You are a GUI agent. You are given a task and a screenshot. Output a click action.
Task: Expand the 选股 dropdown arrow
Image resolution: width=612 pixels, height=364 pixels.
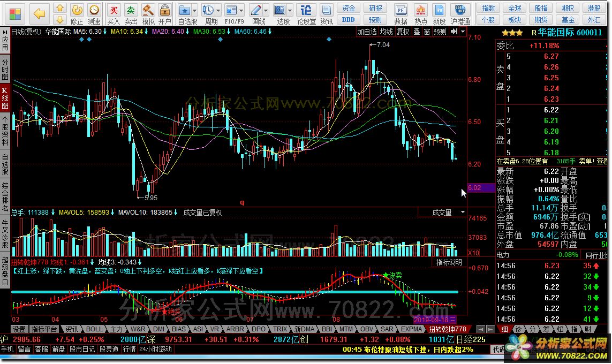(x=290, y=11)
